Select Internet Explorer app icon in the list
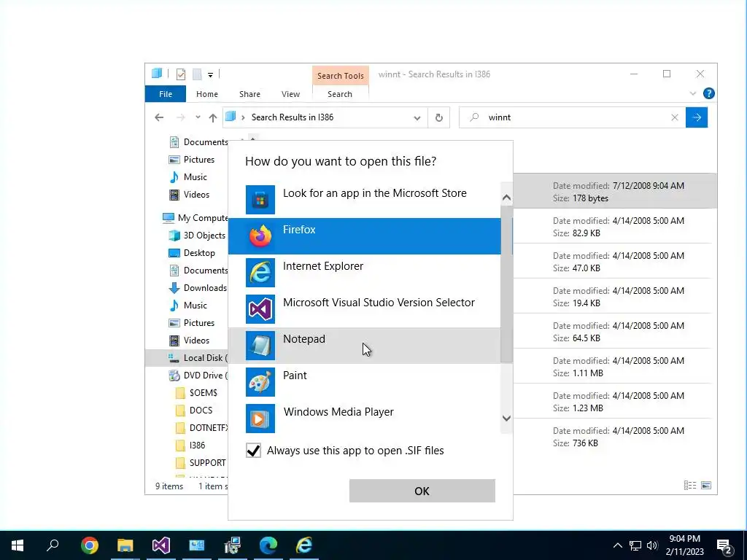747x560 pixels. 260,273
